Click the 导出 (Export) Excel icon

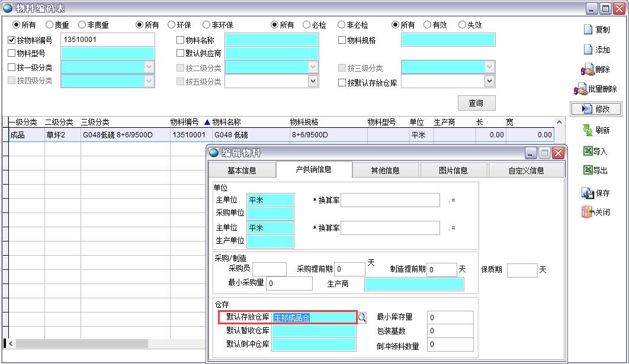point(588,170)
